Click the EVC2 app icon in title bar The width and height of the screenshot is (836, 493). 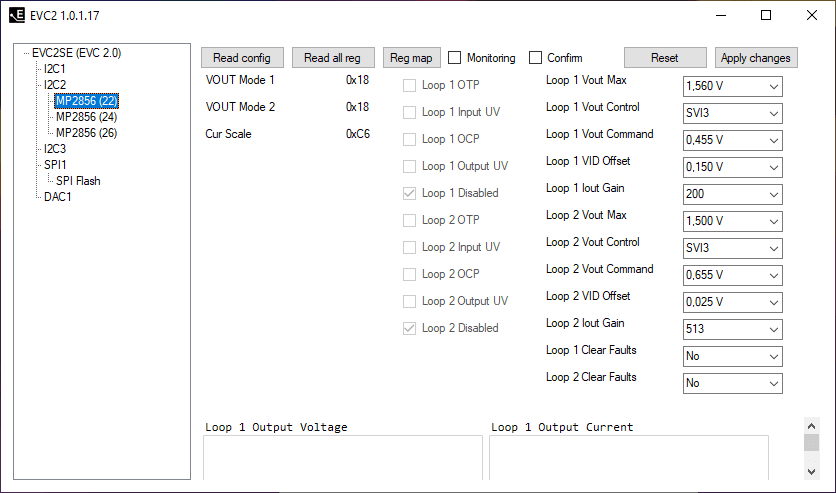16,15
